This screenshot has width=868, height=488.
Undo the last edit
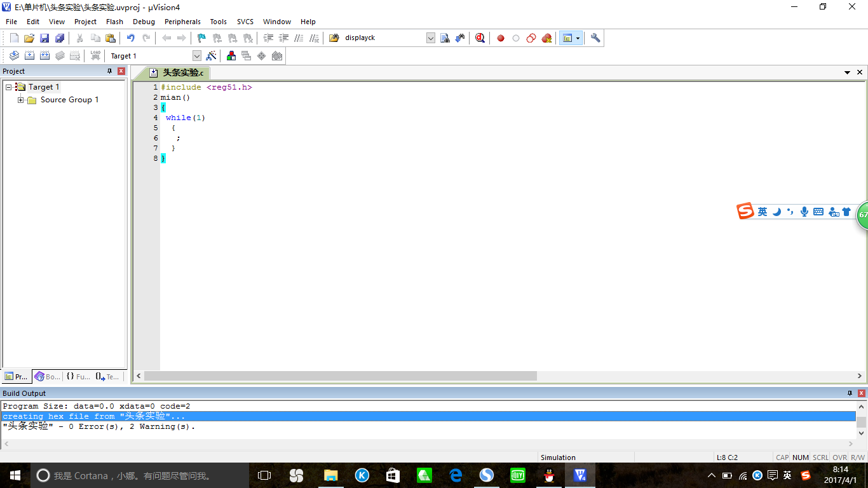pos(131,38)
